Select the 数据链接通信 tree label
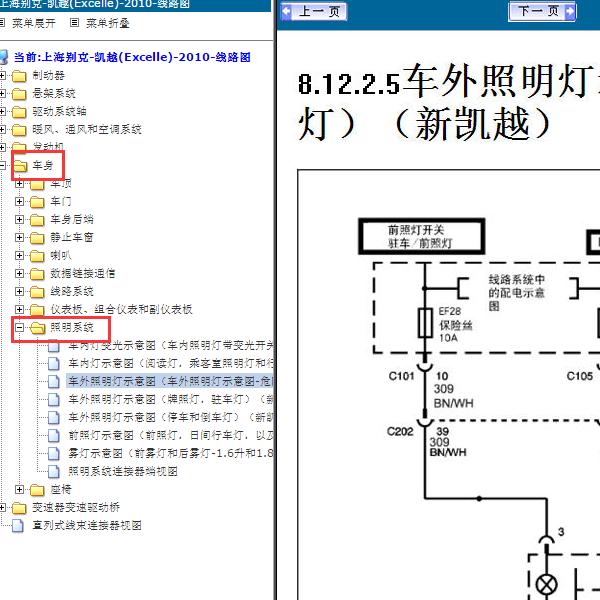 [x=83, y=273]
